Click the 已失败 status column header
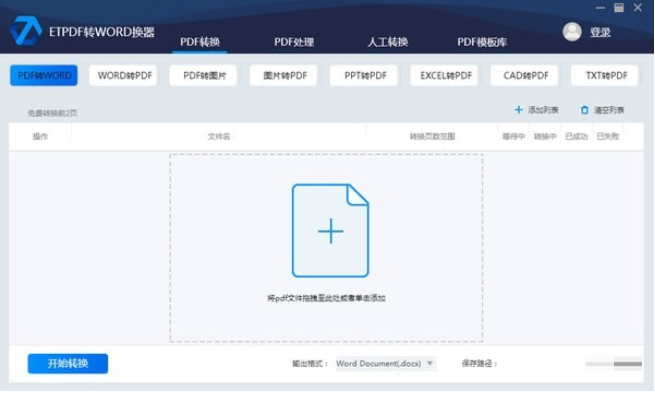 tap(608, 137)
